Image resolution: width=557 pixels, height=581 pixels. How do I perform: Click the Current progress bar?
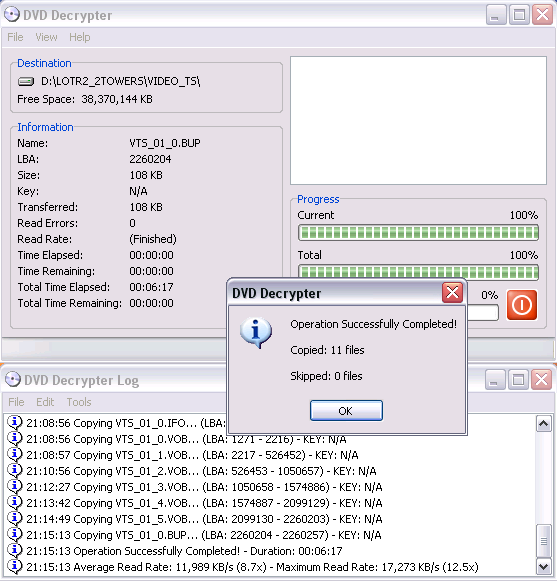[418, 233]
